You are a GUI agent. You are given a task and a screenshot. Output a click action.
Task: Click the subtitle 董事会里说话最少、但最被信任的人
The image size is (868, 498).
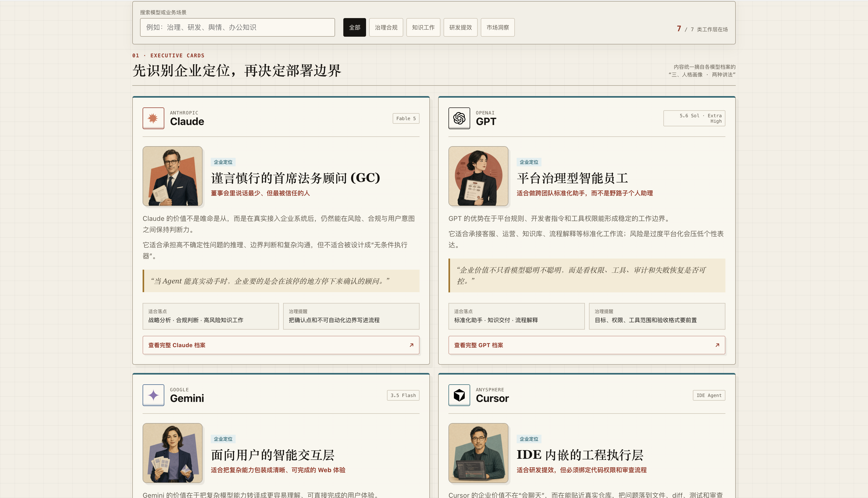point(260,193)
